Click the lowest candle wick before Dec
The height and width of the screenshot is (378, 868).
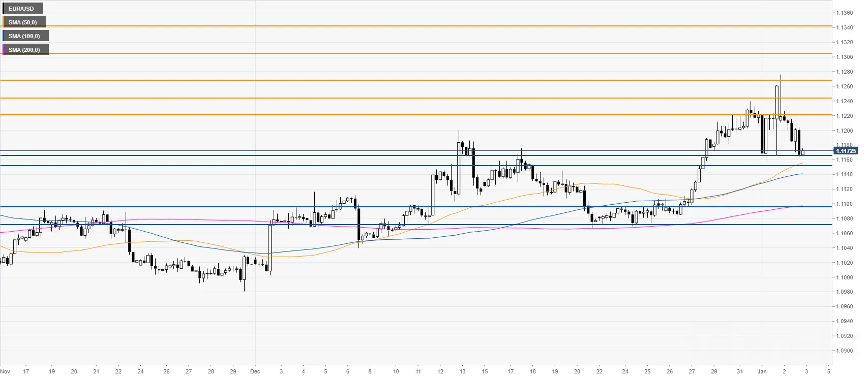[x=244, y=289]
